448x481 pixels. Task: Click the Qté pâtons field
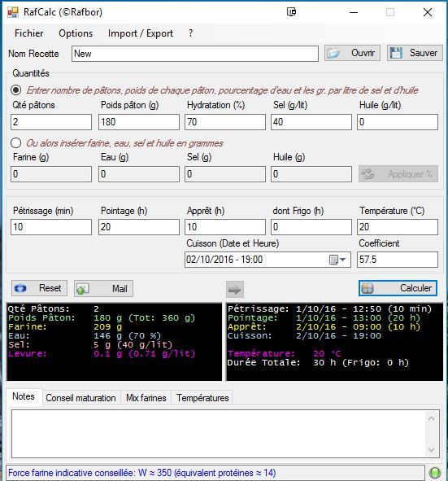tap(51, 122)
